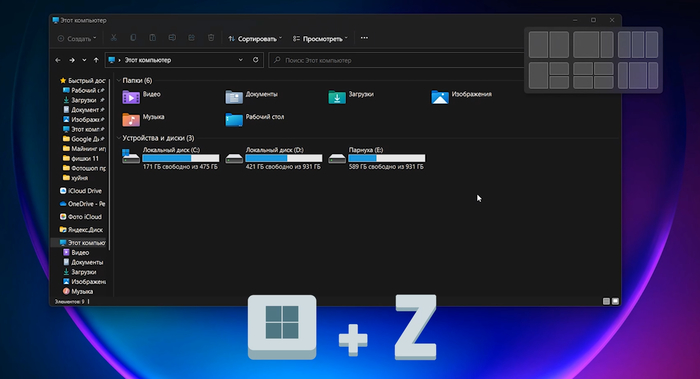700x379 pixels.
Task: Refresh the current folder view
Action: [255, 60]
